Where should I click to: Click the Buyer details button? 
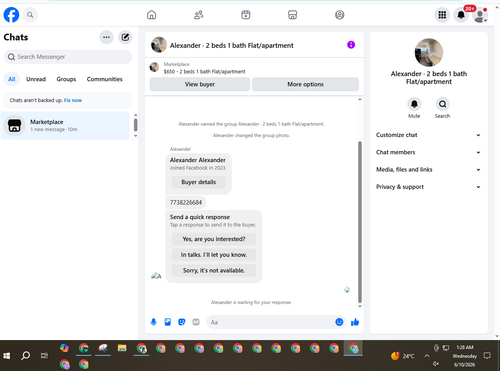[x=199, y=182]
